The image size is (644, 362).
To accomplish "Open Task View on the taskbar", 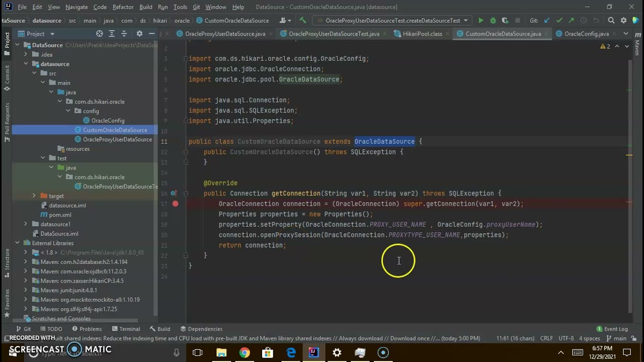I will pos(198,352).
